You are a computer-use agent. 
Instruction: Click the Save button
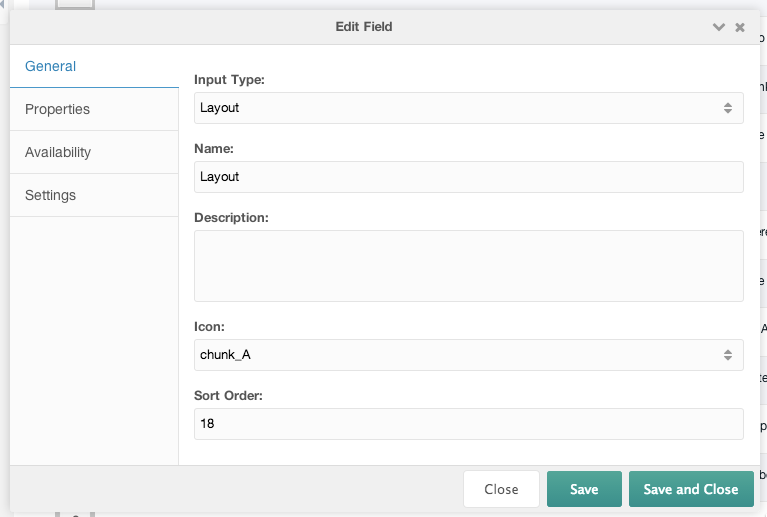584,489
